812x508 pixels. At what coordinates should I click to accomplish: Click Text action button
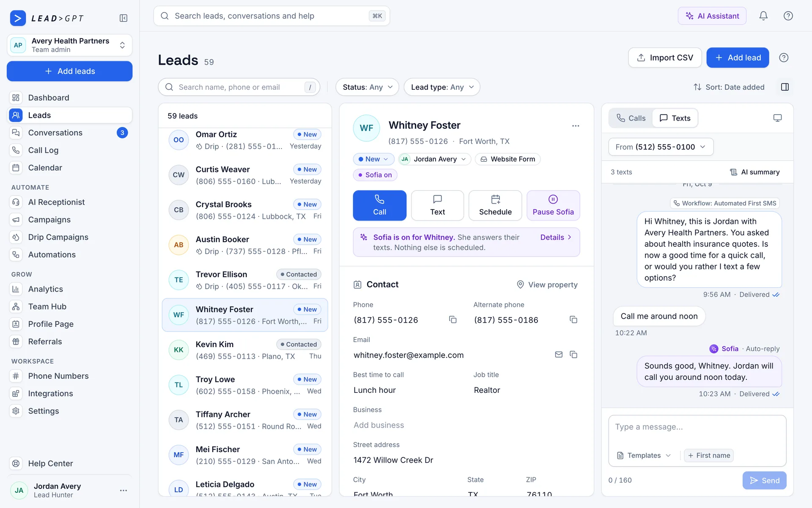click(x=437, y=205)
